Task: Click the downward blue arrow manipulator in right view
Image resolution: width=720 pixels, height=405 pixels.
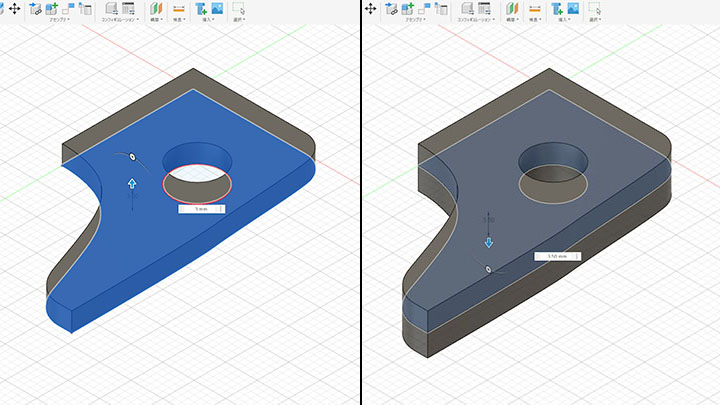Action: click(x=488, y=242)
